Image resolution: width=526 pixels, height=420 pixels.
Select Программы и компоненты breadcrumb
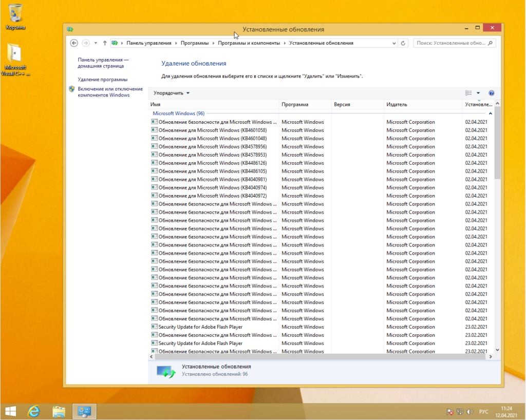[x=249, y=43]
